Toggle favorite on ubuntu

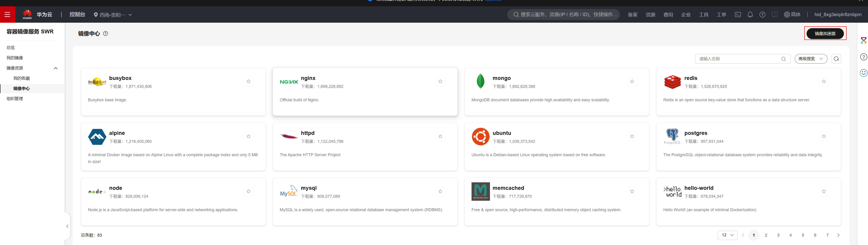632,136
